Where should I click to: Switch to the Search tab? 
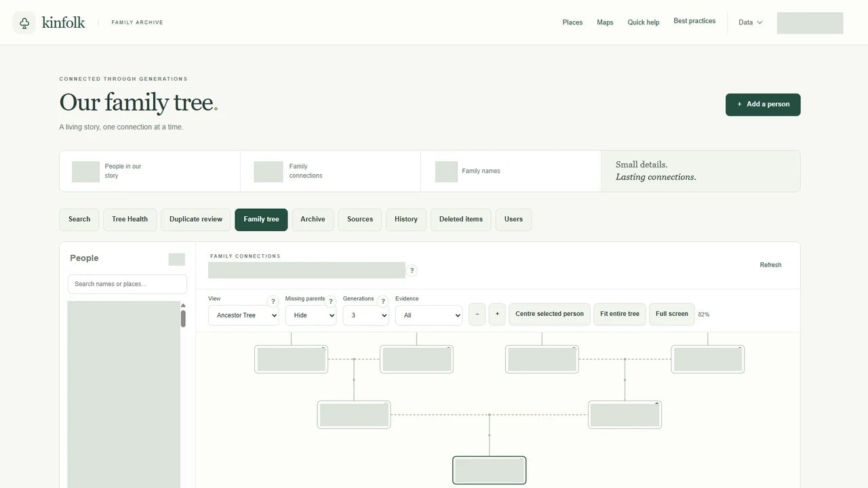click(x=79, y=220)
